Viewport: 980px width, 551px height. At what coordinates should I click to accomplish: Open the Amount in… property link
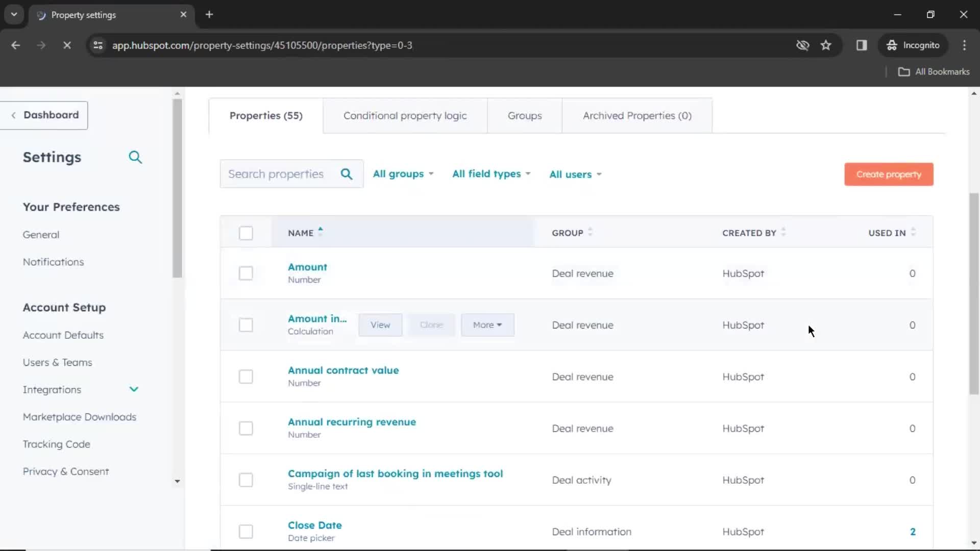pyautogui.click(x=317, y=319)
